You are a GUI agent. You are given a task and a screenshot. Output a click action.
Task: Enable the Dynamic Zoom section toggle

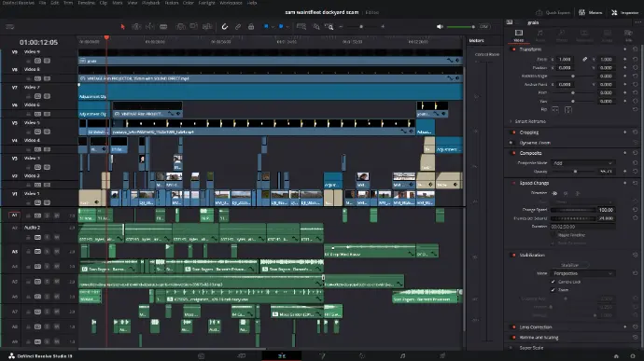pos(511,143)
